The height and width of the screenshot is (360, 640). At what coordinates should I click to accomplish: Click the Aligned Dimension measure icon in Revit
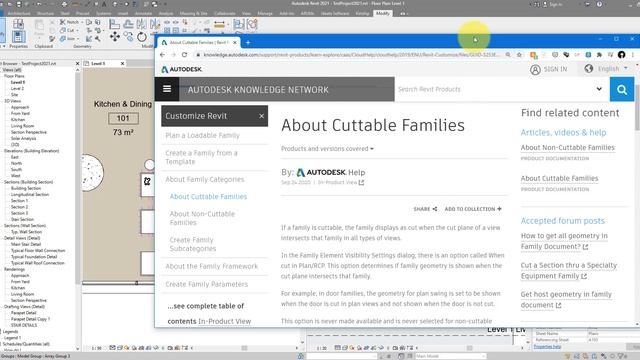pos(219,24)
